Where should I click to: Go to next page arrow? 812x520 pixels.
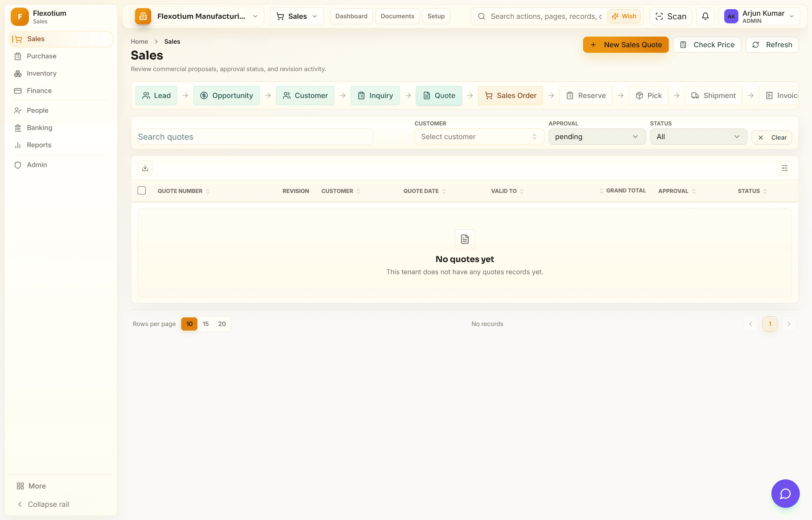coord(789,324)
